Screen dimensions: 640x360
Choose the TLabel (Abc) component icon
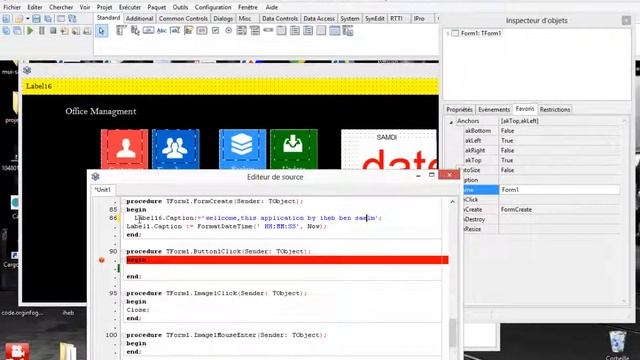(x=162, y=31)
